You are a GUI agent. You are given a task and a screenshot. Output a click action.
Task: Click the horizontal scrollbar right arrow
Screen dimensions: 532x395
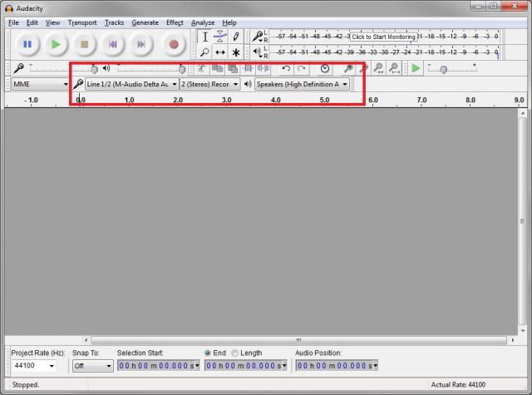point(512,339)
